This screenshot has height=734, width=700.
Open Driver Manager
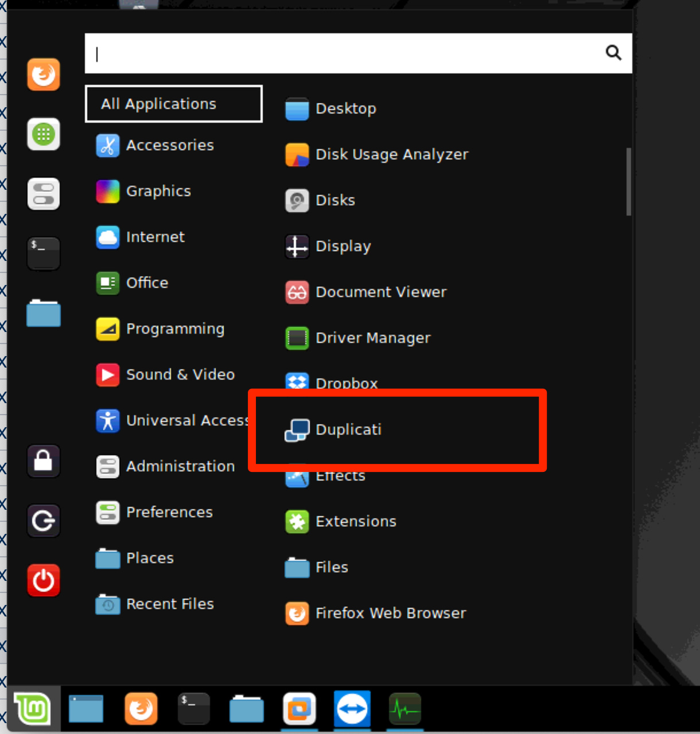point(358,338)
